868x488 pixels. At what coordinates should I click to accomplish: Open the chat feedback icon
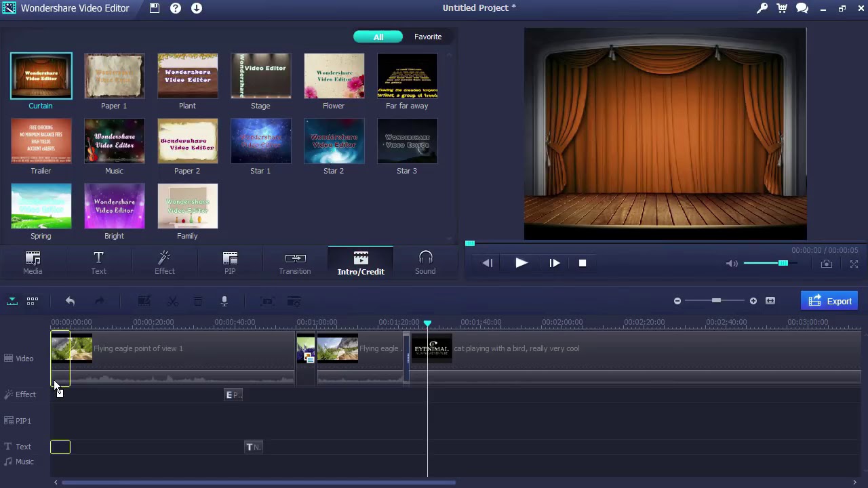pyautogui.click(x=802, y=8)
